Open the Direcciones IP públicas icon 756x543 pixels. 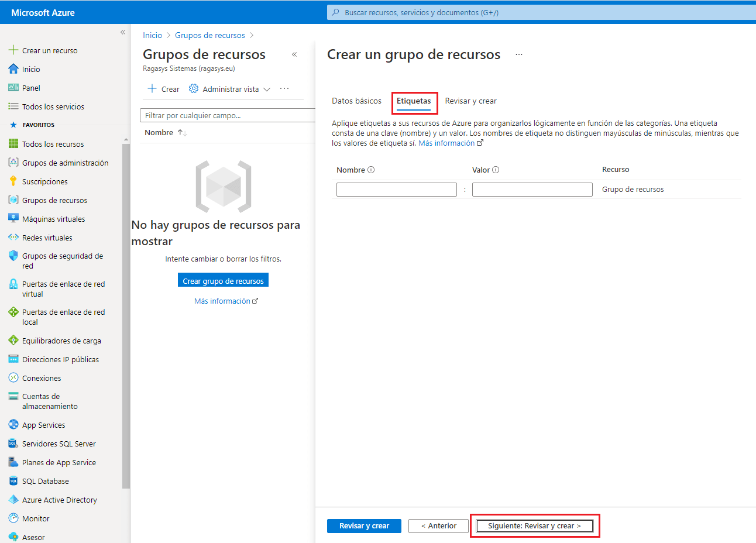tap(13, 359)
